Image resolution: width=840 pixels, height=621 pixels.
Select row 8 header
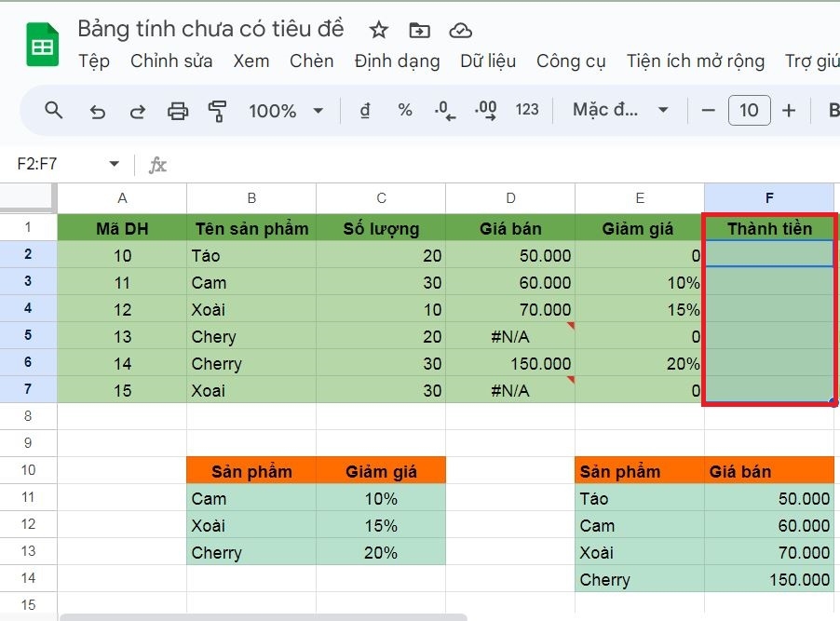[28, 416]
